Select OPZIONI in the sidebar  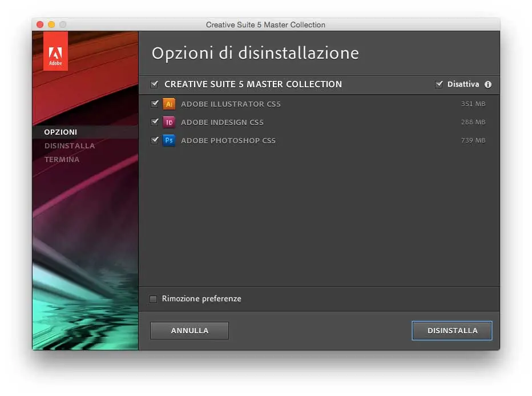[x=60, y=132]
